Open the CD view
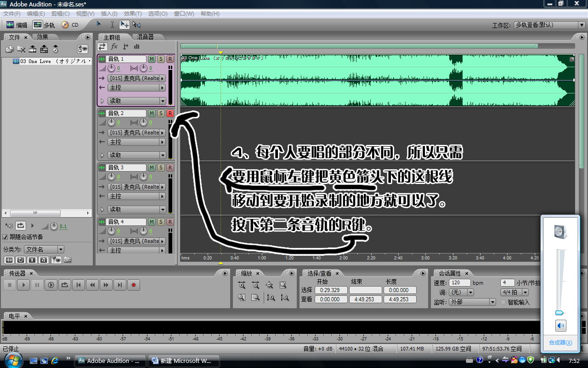This screenshot has height=368, width=588. (70, 25)
